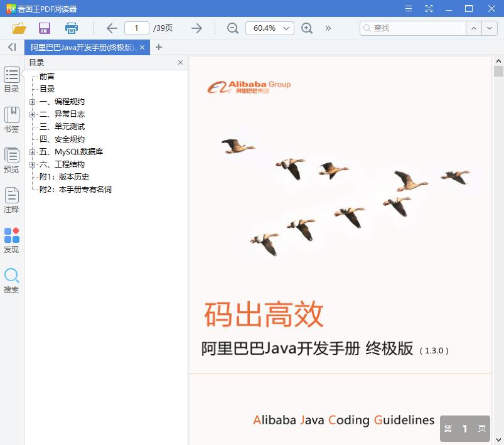
Task: Click the page number input field
Action: coord(137,28)
